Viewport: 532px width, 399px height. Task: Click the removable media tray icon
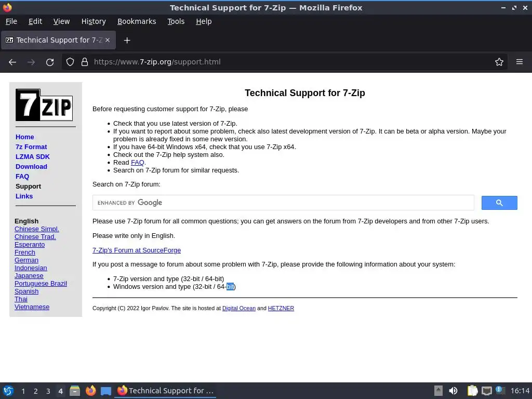[438, 391]
